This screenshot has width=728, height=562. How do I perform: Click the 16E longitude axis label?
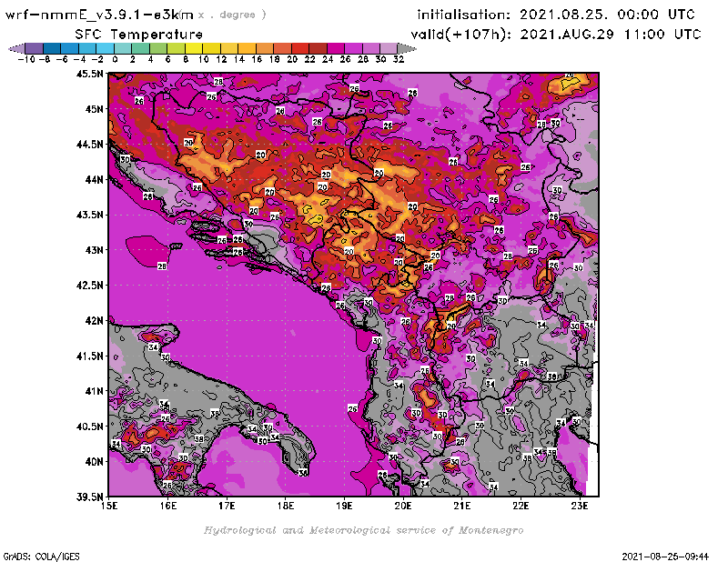168,506
